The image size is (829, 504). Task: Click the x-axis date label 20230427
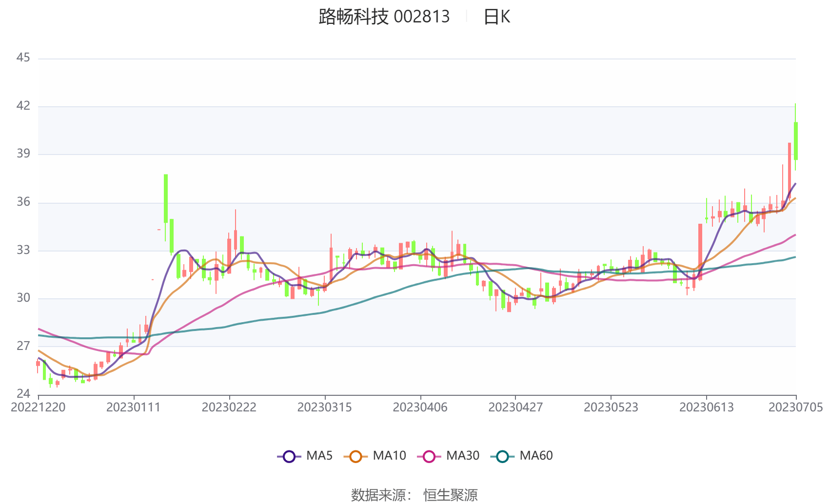[515, 407]
